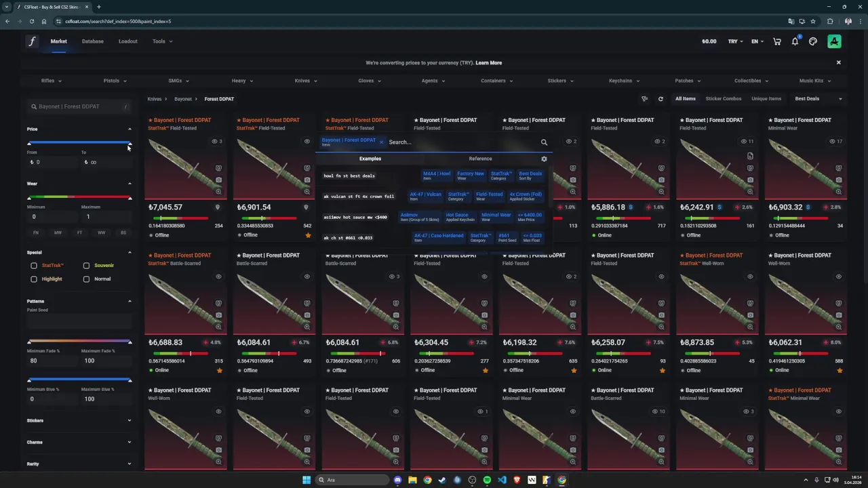Tick the Highlight checkbox
The height and width of the screenshot is (488, 868).
point(34,279)
